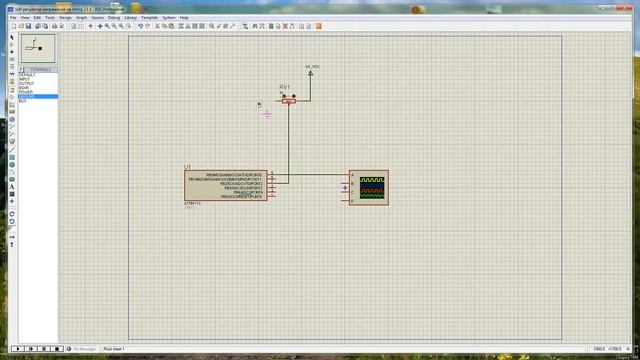The image size is (640, 360).
Task: Open the Template menu
Action: 149,18
